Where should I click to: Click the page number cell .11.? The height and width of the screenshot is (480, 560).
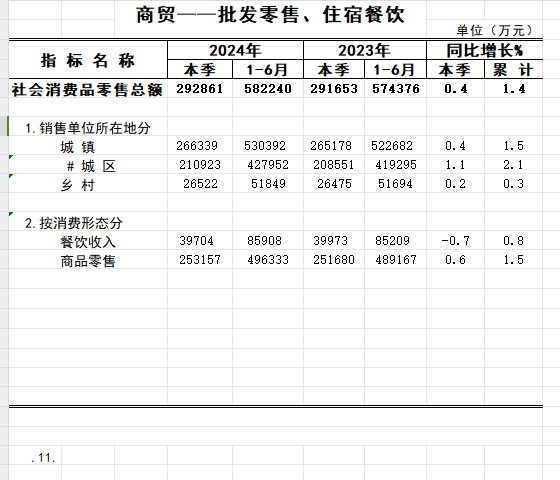point(43,458)
